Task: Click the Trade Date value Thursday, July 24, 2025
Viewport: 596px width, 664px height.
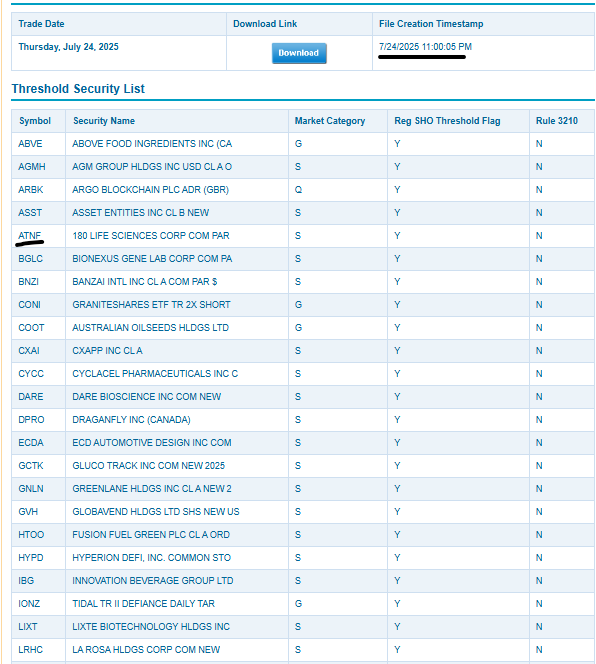Action: click(x=68, y=47)
